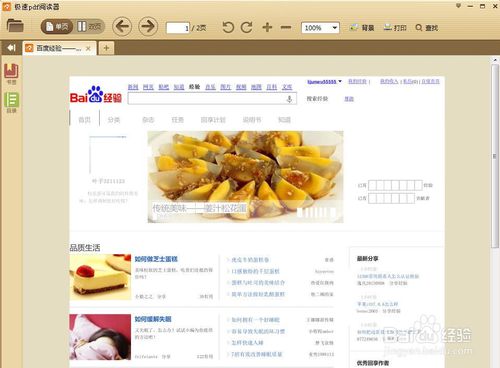
Task: Click the 打印 print button
Action: click(x=395, y=28)
